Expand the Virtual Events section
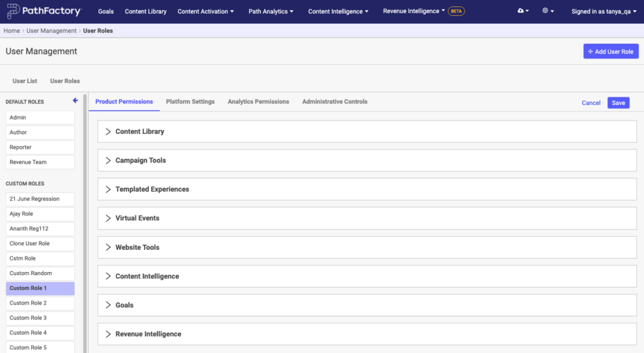This screenshot has height=353, width=644. pos(367,218)
